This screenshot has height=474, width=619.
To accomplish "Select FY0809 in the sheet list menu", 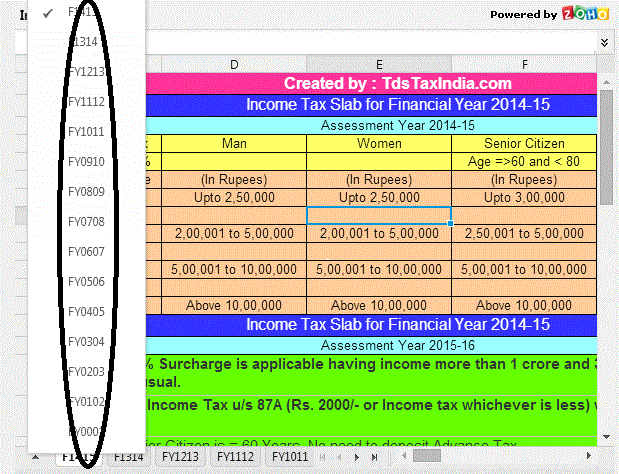I will pos(86,192).
